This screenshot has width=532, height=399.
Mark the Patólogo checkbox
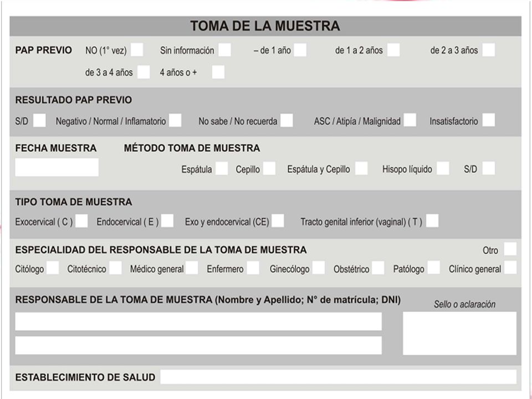pos(433,268)
